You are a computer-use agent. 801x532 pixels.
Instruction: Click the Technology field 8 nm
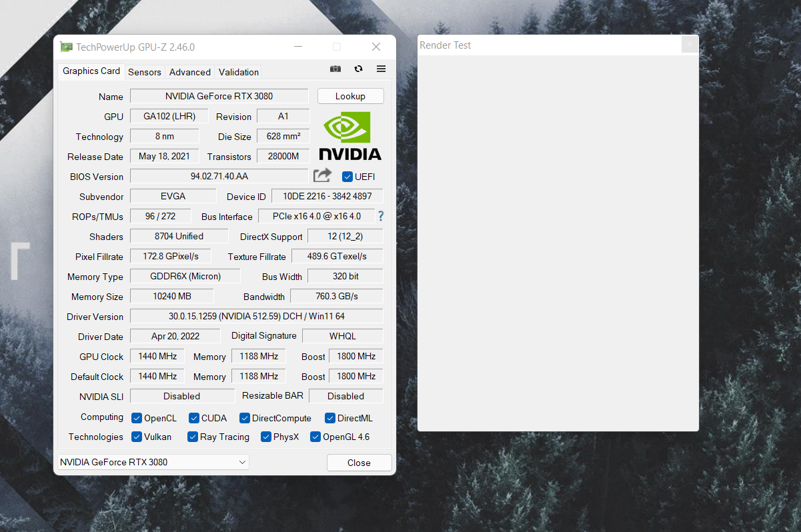point(165,136)
